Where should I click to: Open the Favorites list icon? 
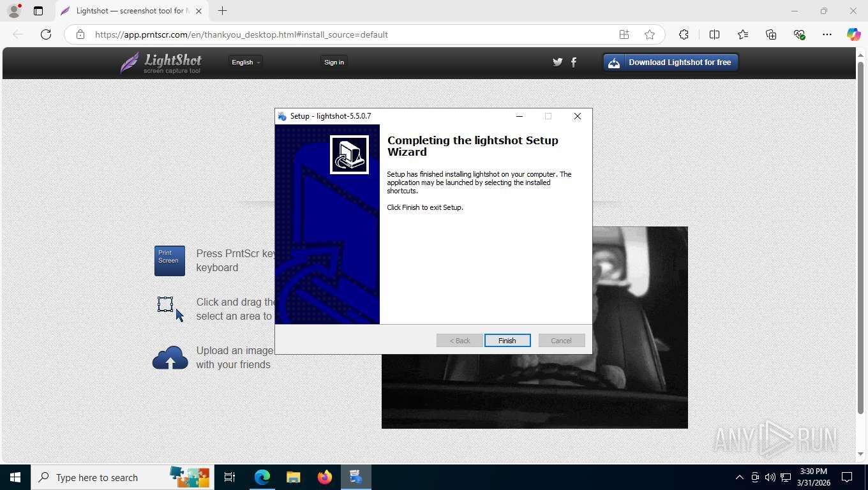743,34
